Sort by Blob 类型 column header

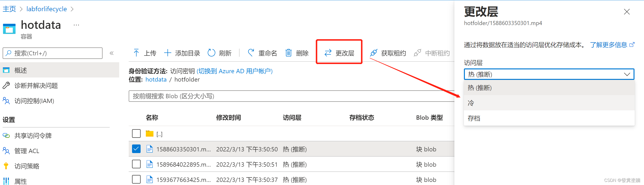[x=429, y=118]
